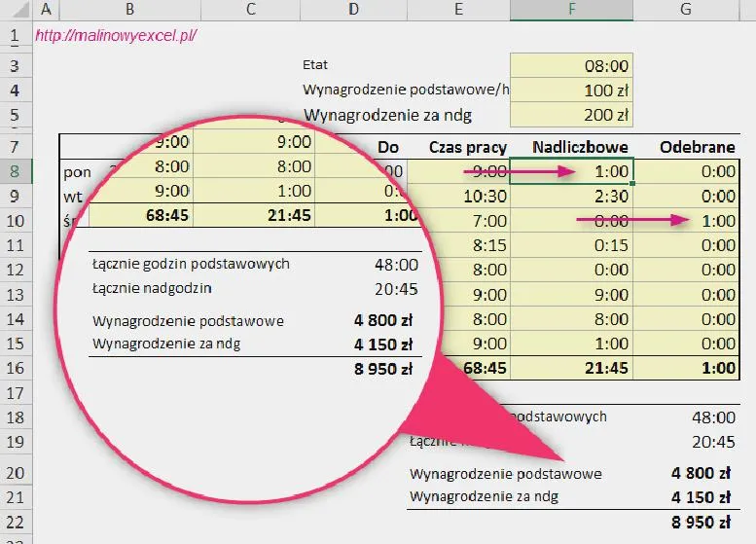Select the 200 zł overtime rate cell
This screenshot has width=756, height=544.
[571, 115]
